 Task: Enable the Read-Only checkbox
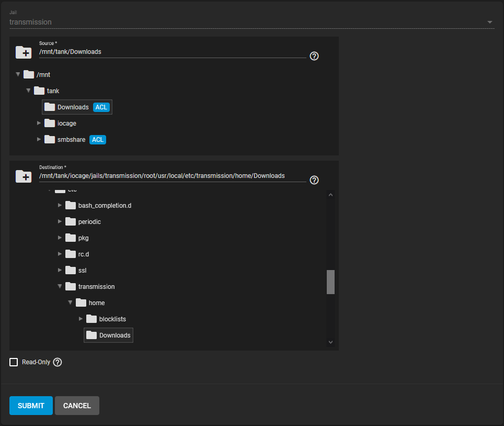tap(14, 362)
